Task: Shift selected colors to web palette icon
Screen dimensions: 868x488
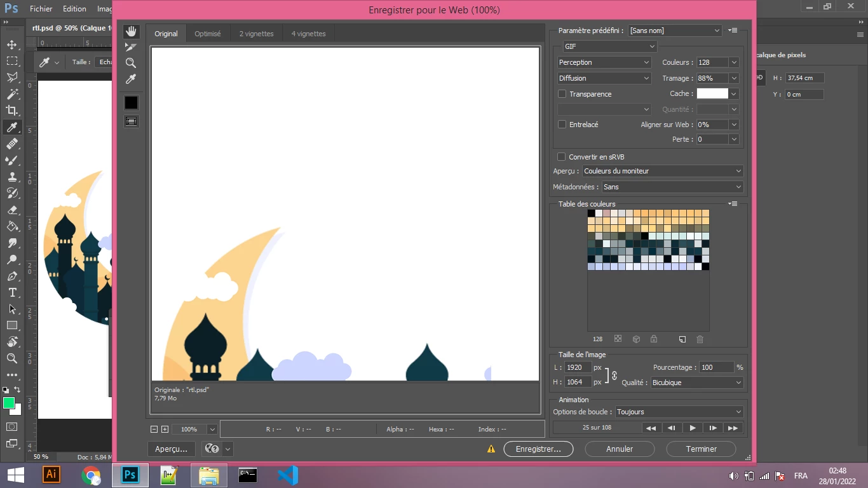Action: [x=635, y=339]
